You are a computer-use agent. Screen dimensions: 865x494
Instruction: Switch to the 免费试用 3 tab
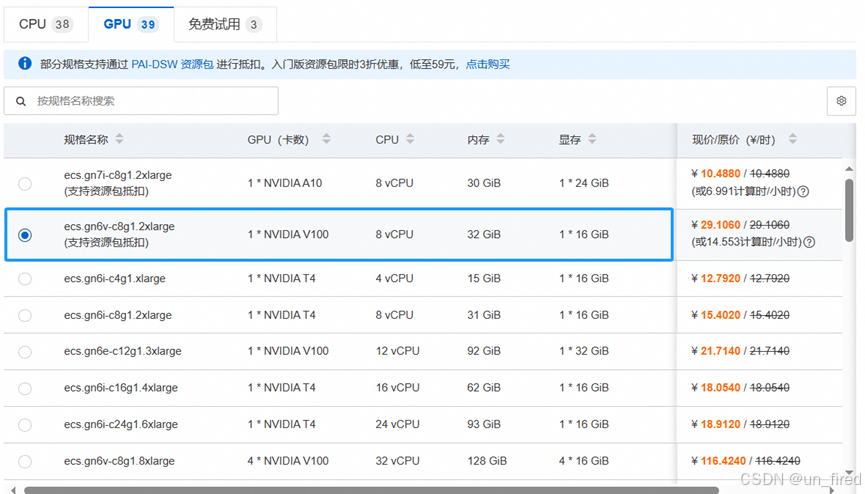click(225, 24)
